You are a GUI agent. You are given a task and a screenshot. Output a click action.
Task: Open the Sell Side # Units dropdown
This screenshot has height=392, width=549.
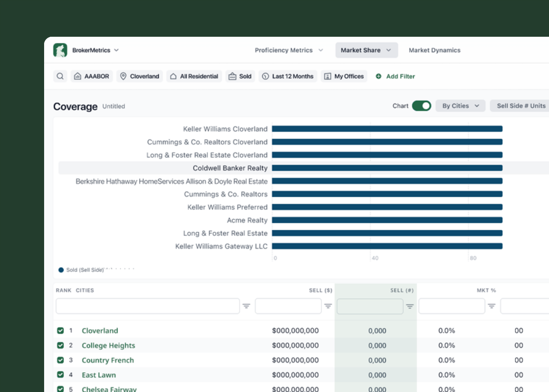pos(520,106)
